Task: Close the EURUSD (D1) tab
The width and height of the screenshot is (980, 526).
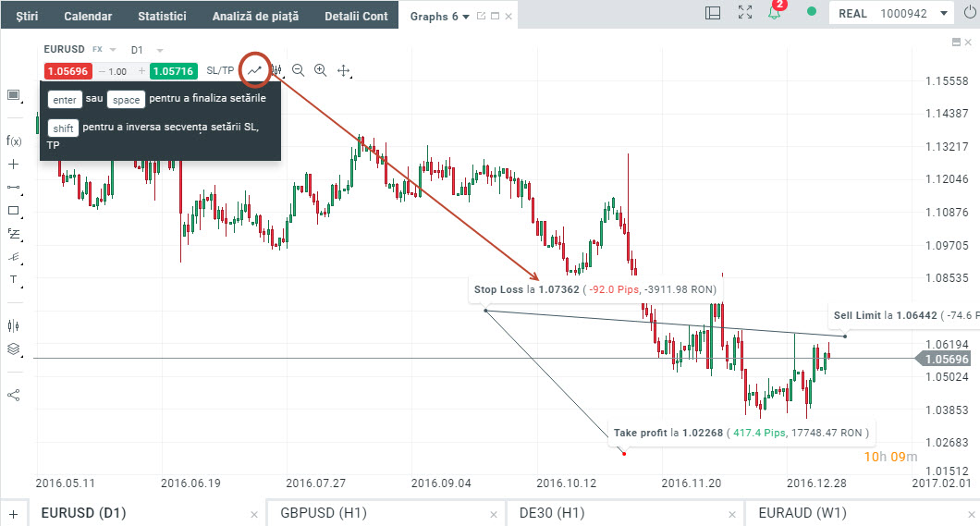Action: click(253, 515)
